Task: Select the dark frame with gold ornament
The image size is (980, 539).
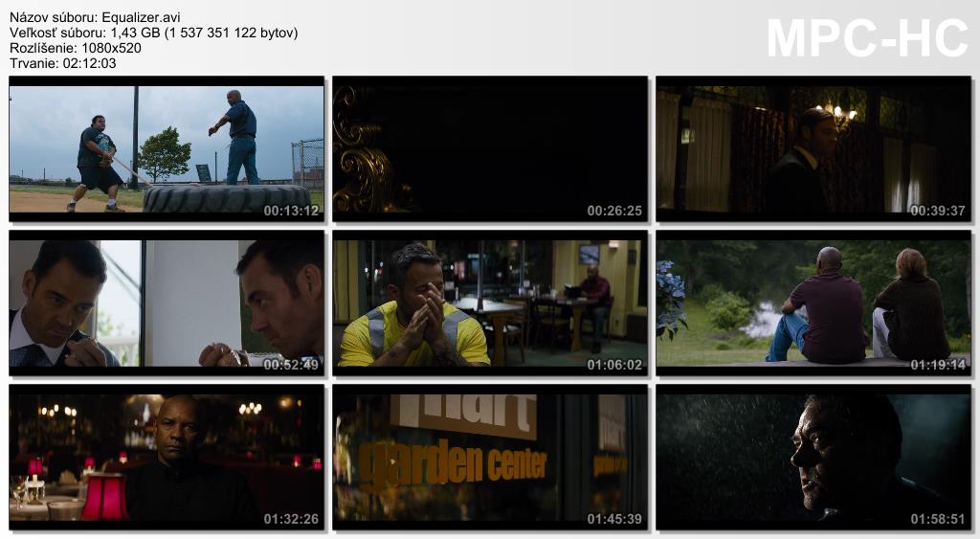Action: pyautogui.click(x=490, y=148)
